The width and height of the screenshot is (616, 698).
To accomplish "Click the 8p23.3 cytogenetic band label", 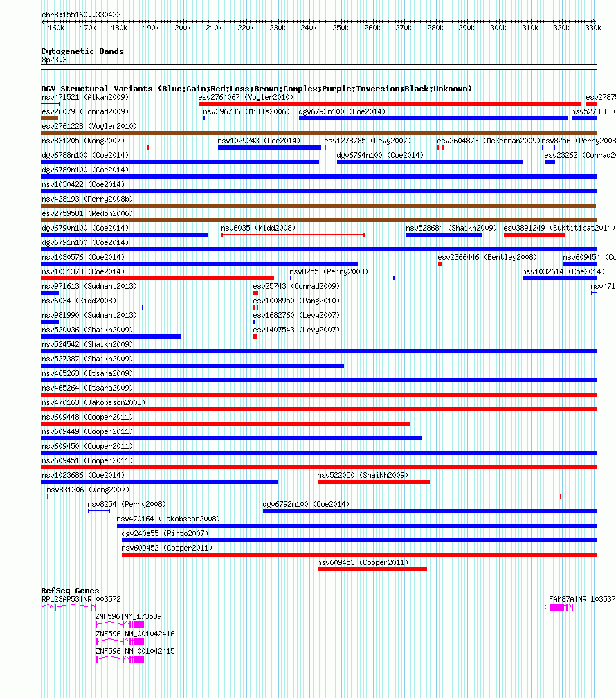I will [x=54, y=60].
